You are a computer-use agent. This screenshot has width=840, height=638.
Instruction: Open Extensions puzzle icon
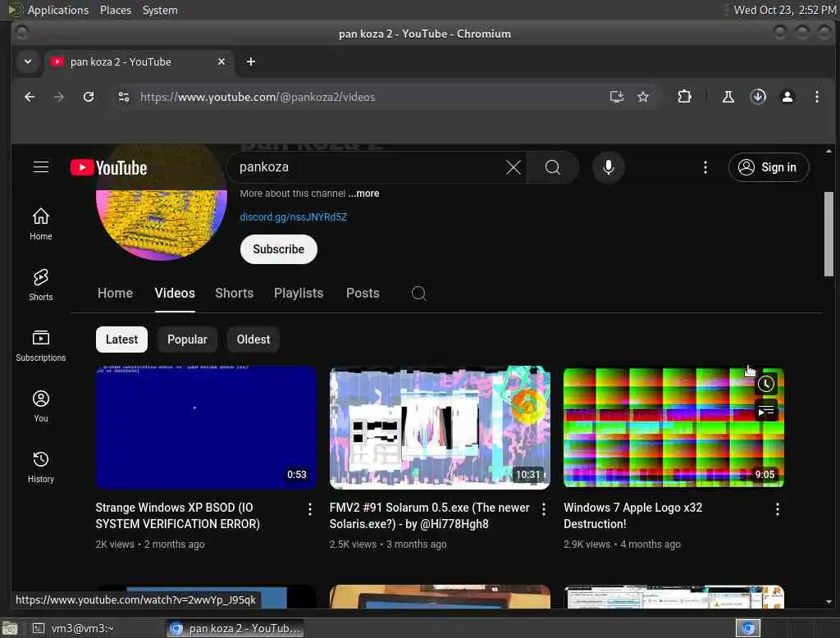click(x=684, y=97)
